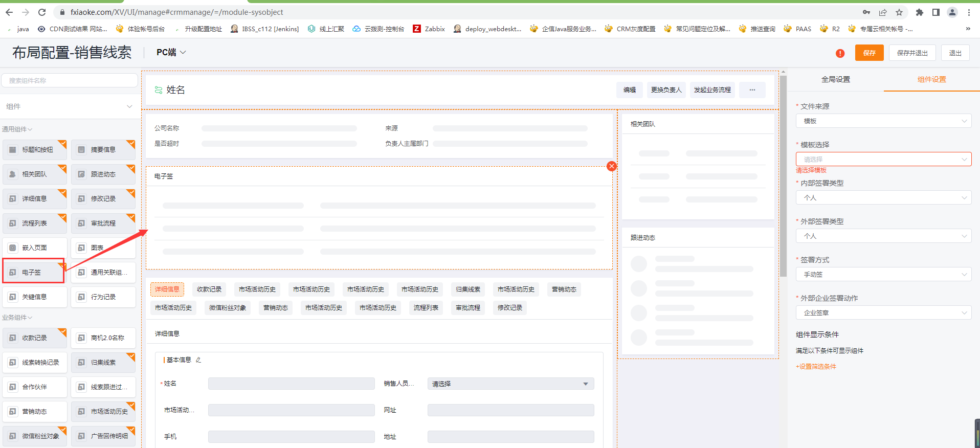Click the 相关团队 component icon
Screen dimensions: 980x448
click(13, 174)
